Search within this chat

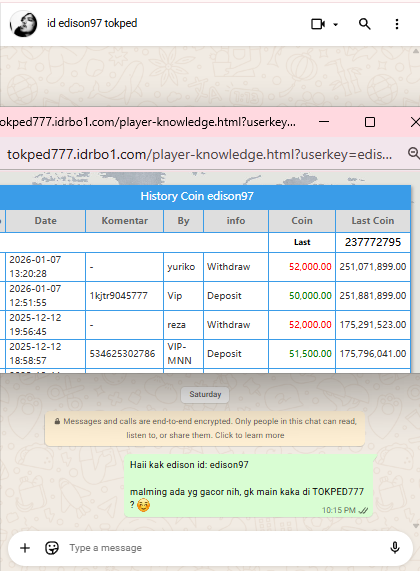364,24
